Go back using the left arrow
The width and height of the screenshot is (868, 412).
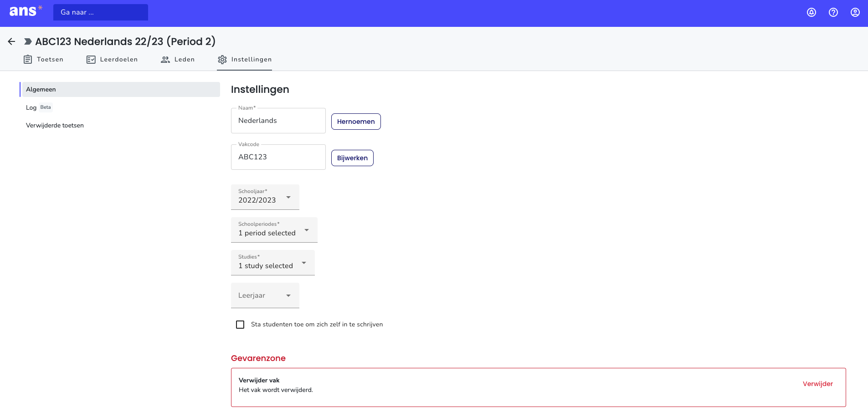pyautogui.click(x=11, y=41)
